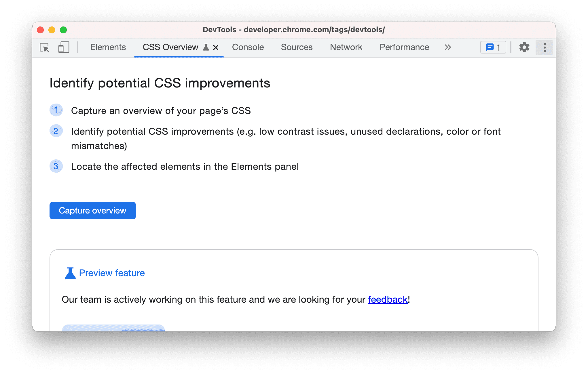Viewport: 588px width, 374px height.
Task: Click the Capture overview button
Action: coord(93,210)
